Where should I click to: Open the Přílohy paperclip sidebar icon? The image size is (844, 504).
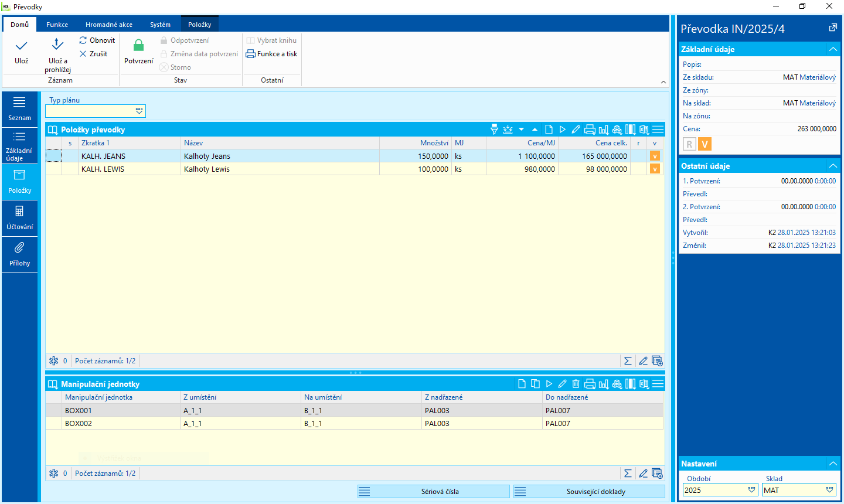pos(19,253)
